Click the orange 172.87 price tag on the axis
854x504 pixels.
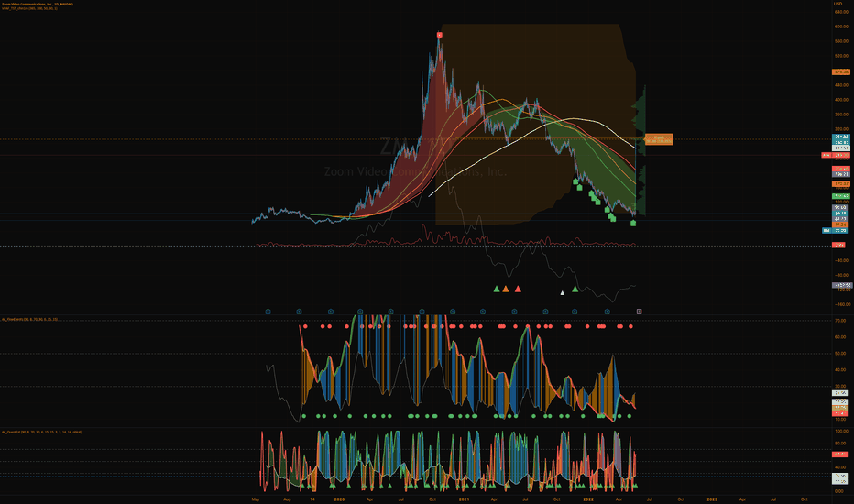tap(841, 184)
